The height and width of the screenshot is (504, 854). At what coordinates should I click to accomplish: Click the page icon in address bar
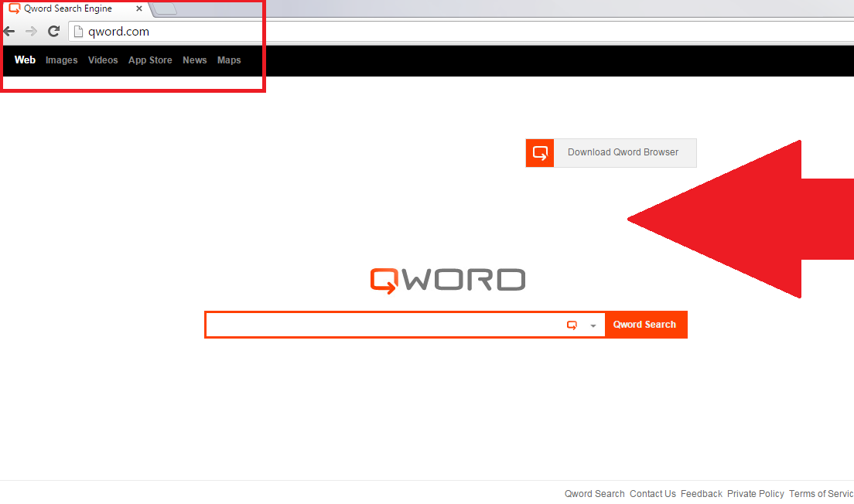tap(78, 32)
